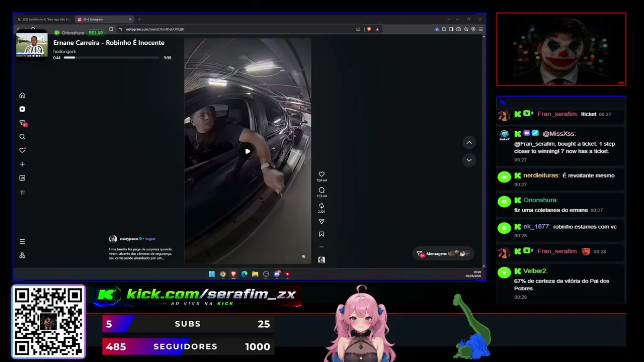644x362 pixels.
Task: Open the notifications heart in the sidebar
Action: coord(22,150)
